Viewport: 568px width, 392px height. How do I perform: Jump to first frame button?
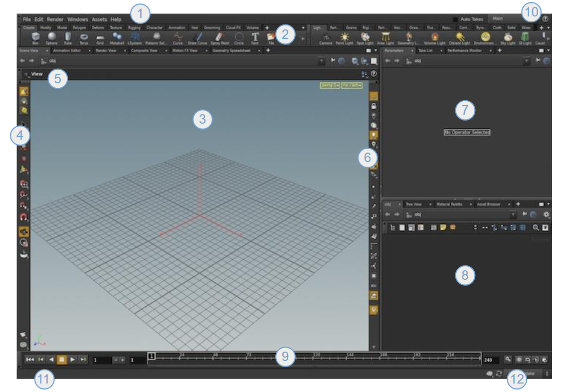[x=30, y=360]
